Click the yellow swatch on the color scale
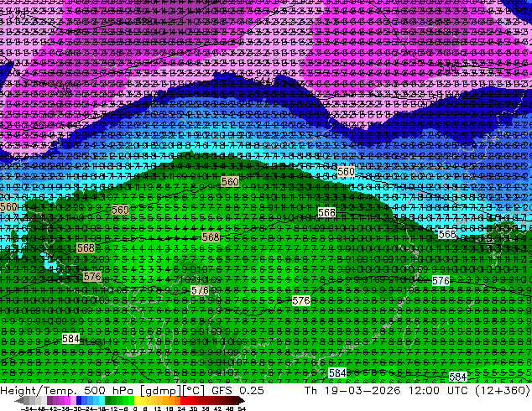Screen dimensions: 532x411 click(137, 400)
